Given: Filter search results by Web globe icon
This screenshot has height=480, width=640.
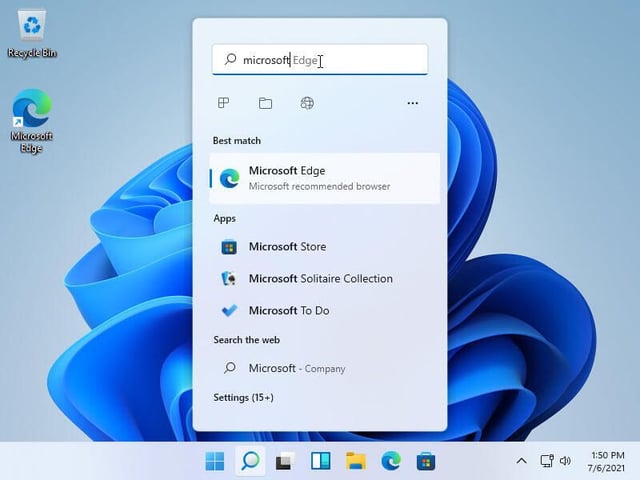Looking at the screenshot, I should click(x=307, y=103).
